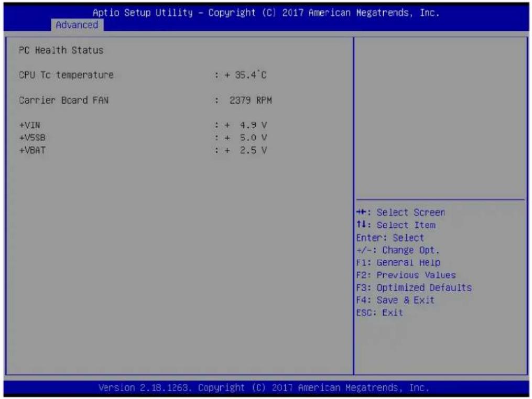Click the Aptio Setup Utility title text
The height and width of the screenshot is (399, 532).
266,13
